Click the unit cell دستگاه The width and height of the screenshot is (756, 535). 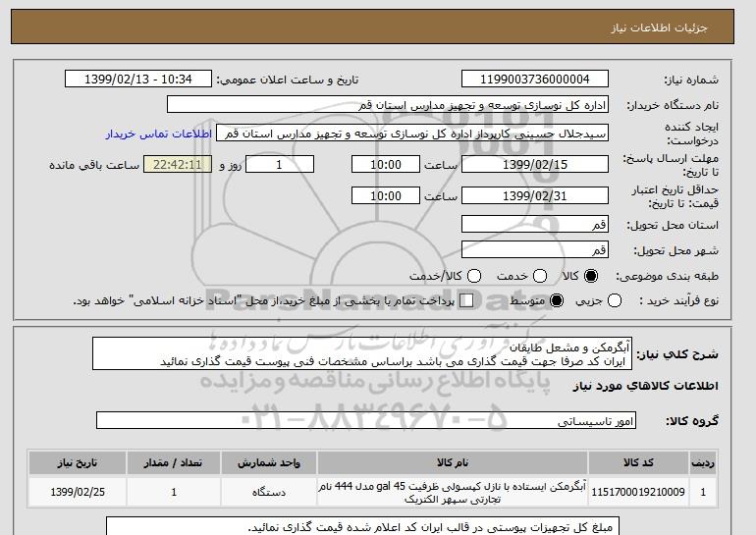coord(269,492)
